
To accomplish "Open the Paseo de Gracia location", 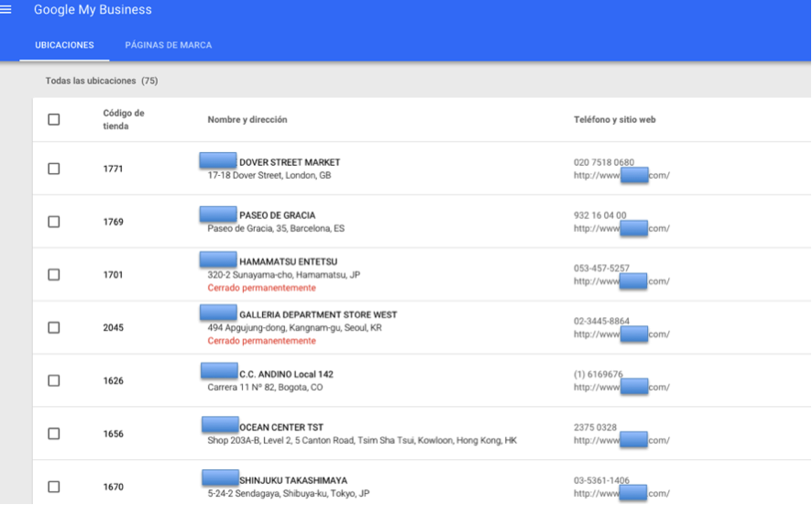I will [277, 215].
